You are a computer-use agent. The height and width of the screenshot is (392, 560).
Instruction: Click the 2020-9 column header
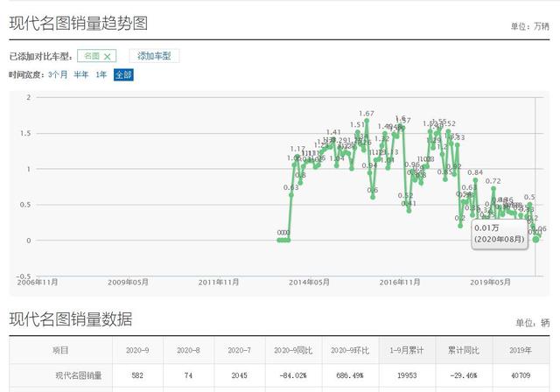coord(137,350)
